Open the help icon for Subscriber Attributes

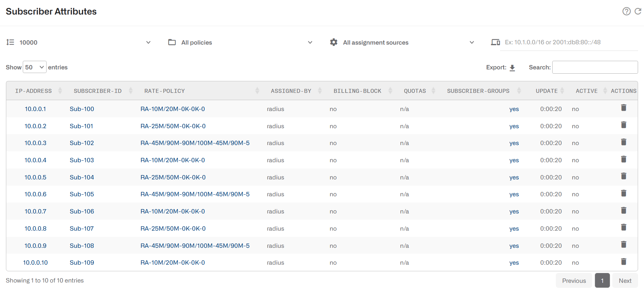point(627,11)
